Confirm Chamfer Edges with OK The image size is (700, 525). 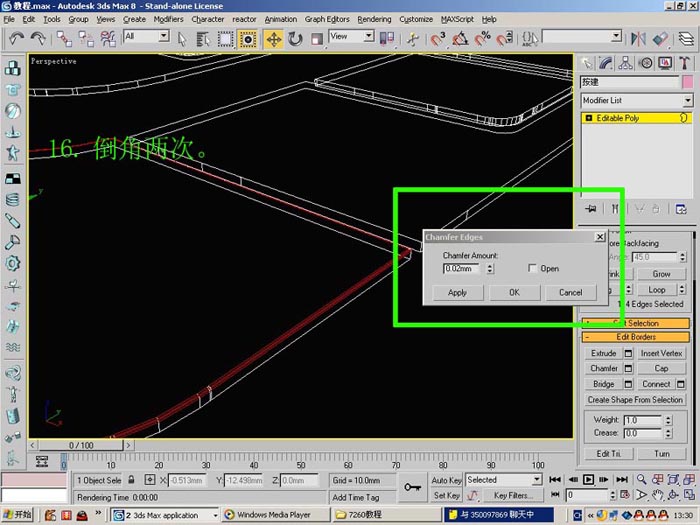coord(514,293)
